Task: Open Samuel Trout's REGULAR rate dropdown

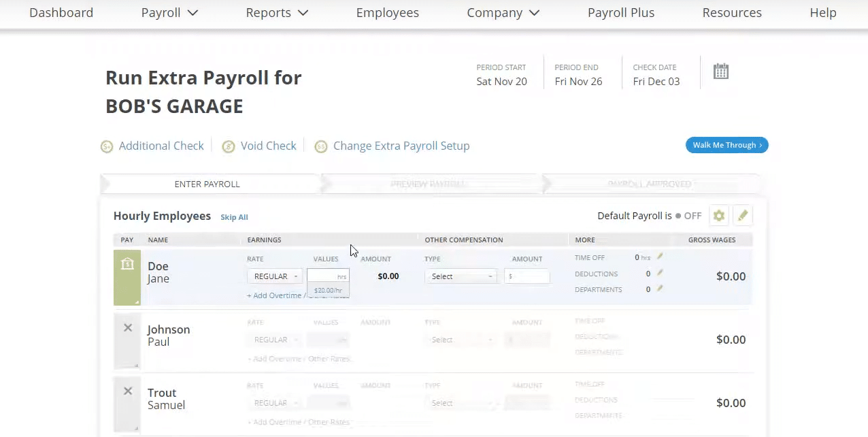Action: [275, 403]
